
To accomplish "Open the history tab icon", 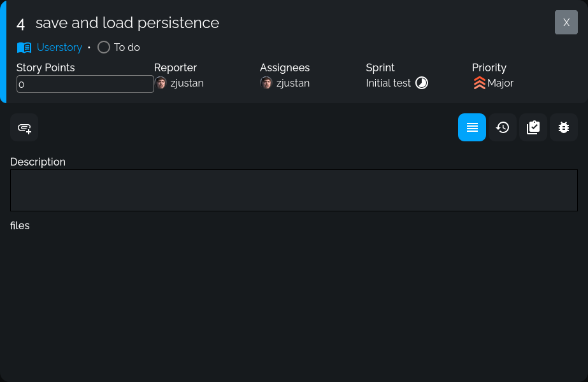I will click(x=503, y=127).
